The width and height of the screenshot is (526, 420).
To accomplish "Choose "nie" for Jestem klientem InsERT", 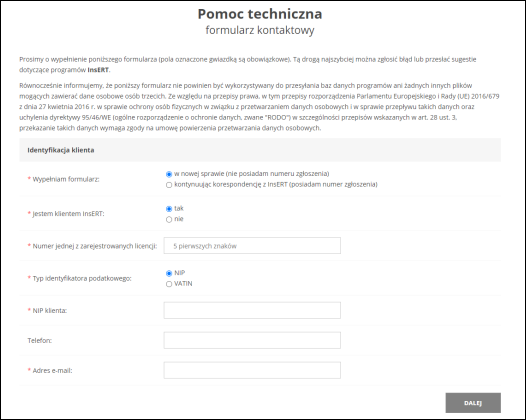I will [x=169, y=219].
